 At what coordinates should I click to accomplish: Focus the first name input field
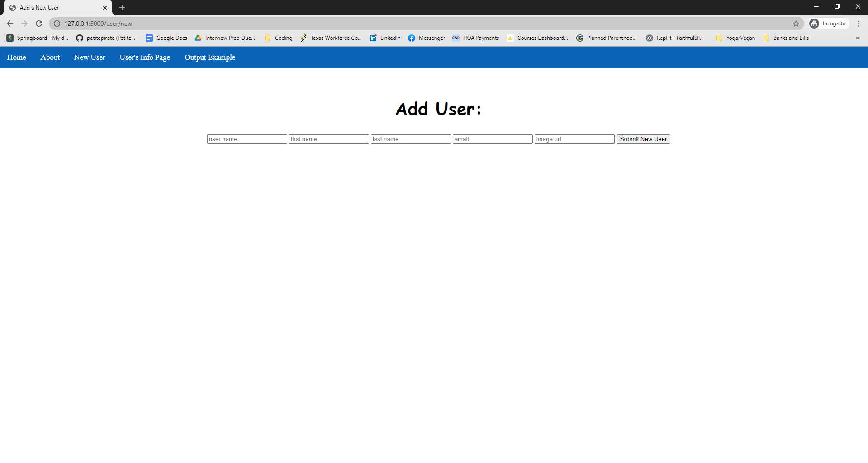(329, 139)
